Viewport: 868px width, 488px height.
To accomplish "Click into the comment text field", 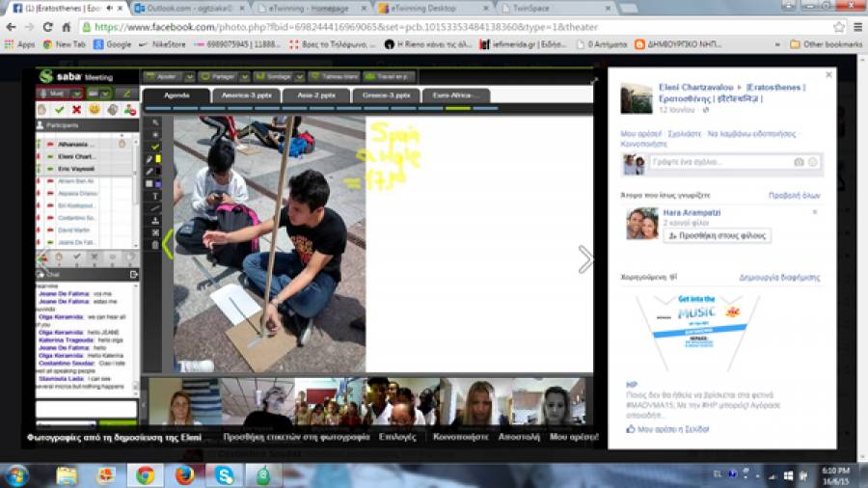I will coord(719,162).
